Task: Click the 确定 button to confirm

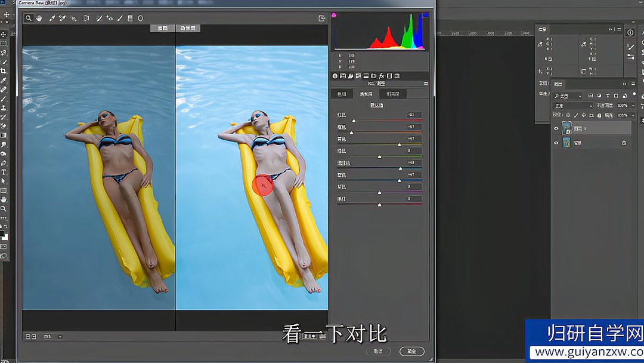Action: tap(411, 352)
